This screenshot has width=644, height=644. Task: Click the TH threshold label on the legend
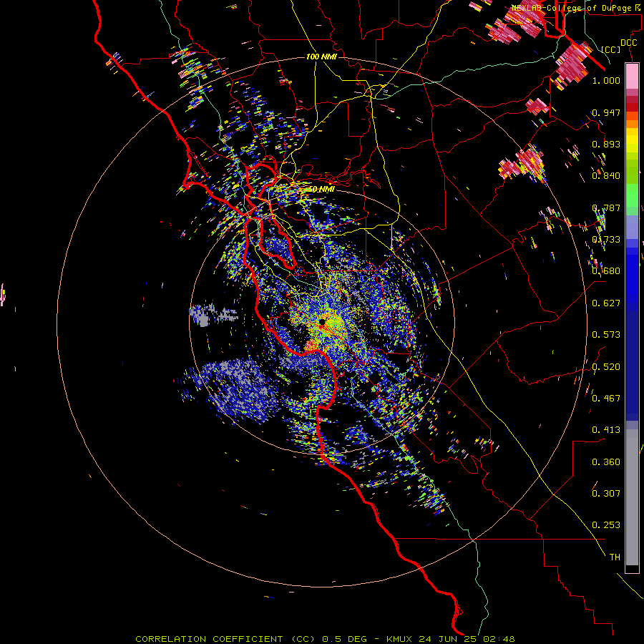tap(615, 557)
